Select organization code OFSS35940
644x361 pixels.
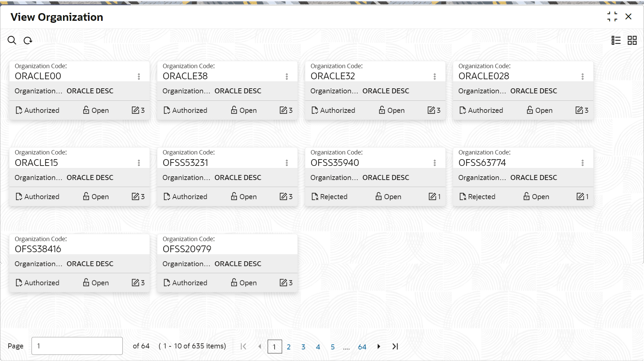point(335,163)
